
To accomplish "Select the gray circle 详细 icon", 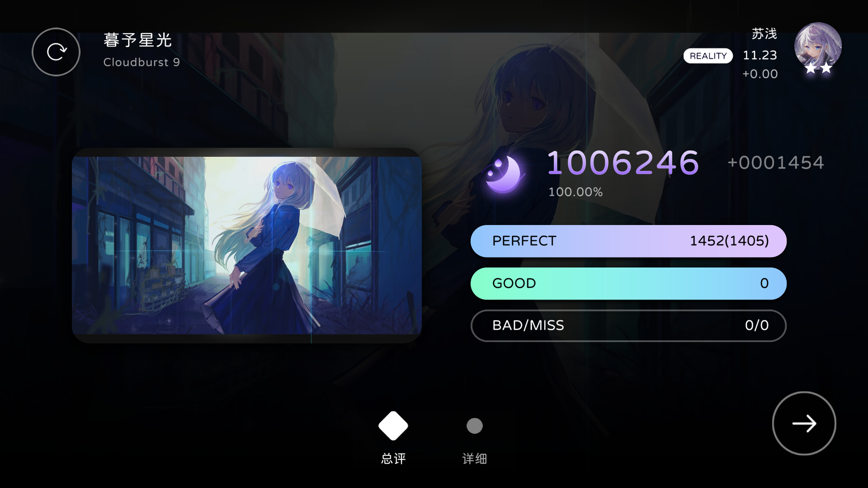I will tap(475, 426).
